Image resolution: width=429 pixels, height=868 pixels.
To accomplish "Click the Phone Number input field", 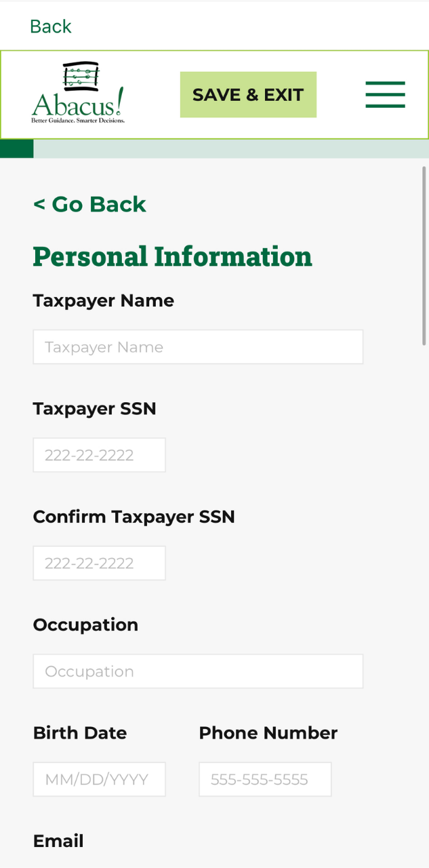I will tap(265, 780).
